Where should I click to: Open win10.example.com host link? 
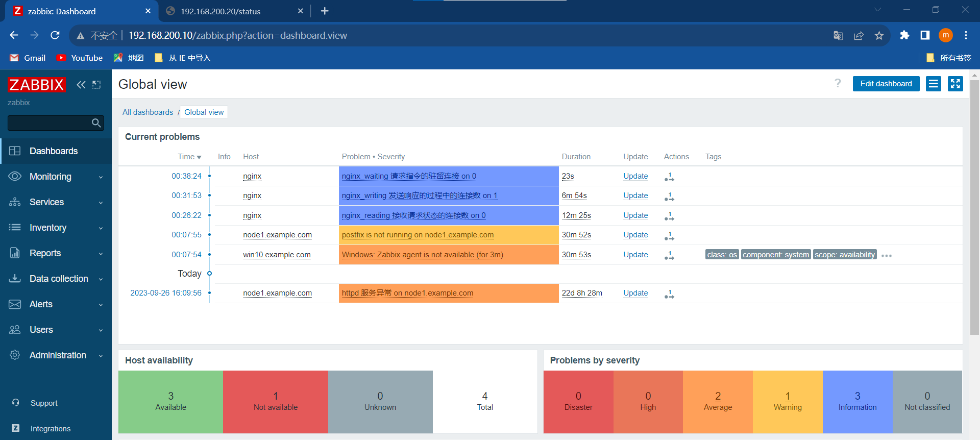277,255
